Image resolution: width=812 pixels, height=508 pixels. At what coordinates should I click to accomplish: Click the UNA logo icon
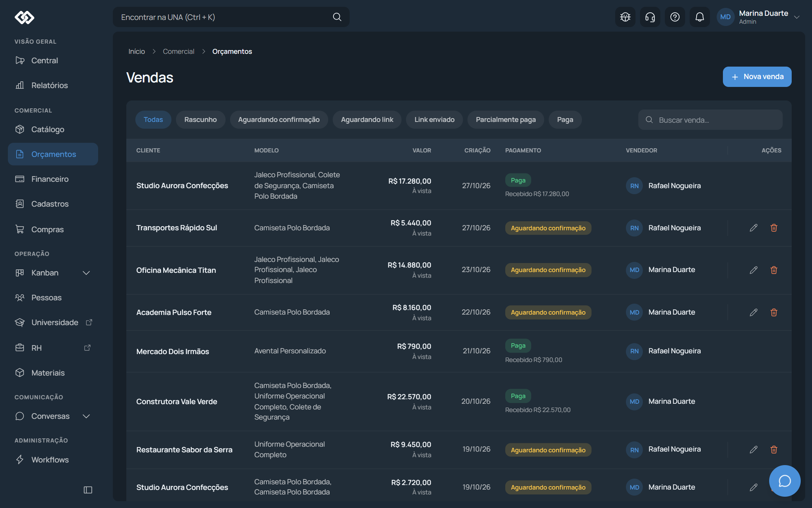(x=24, y=17)
